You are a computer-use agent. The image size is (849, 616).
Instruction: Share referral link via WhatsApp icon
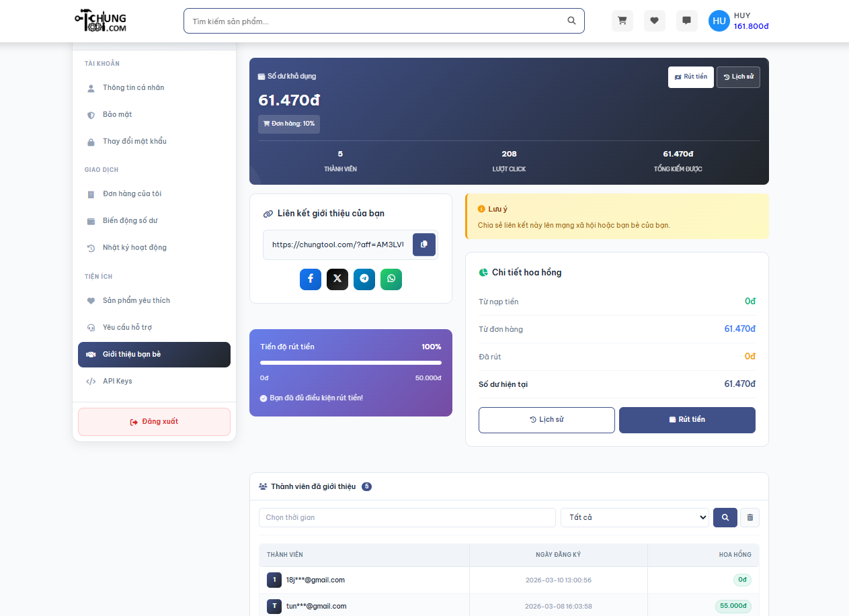click(x=391, y=279)
